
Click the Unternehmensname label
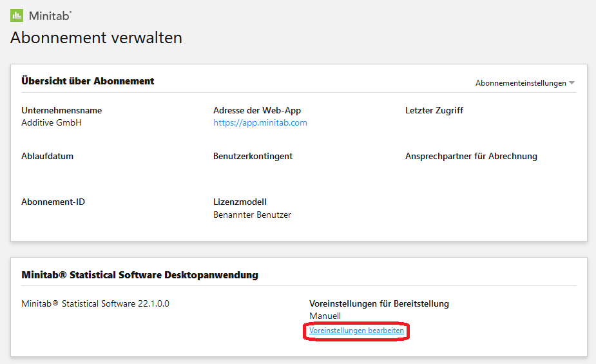62,110
